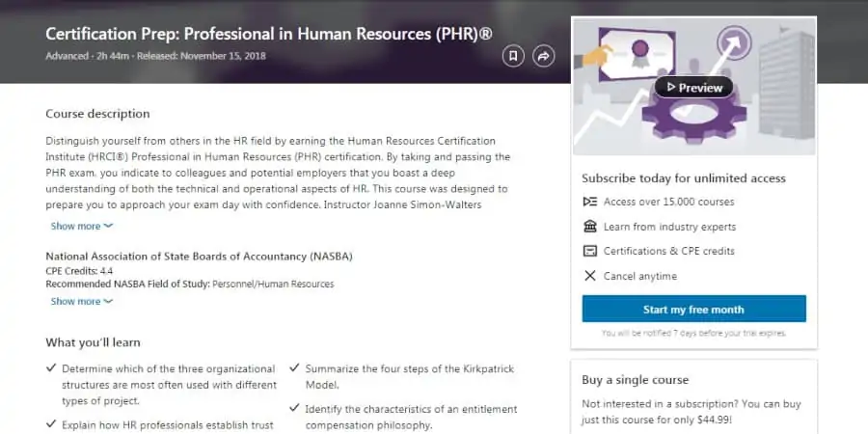
Task: Click the 'CPE Credits: 4.4' line
Action: (79, 271)
